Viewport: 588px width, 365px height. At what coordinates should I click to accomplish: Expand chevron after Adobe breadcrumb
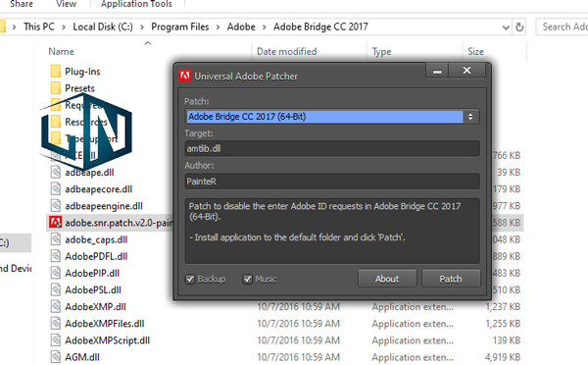point(264,27)
